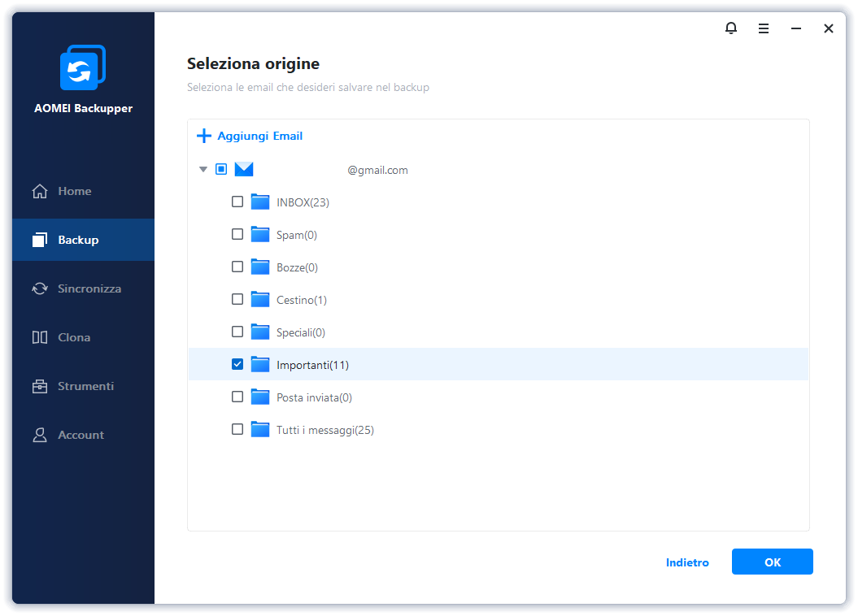The image size is (858, 616).
Task: Click the AOMEI Backupper logo icon
Action: click(x=83, y=68)
